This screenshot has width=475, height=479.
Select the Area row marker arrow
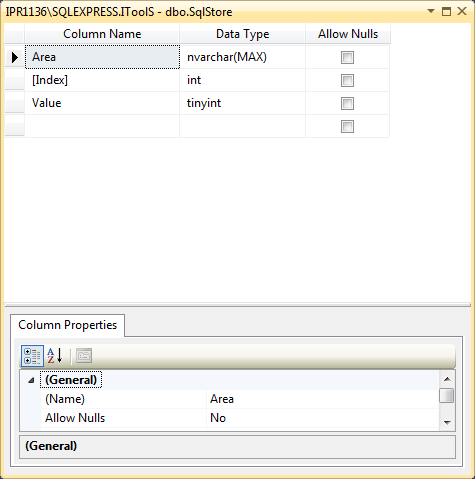(x=14, y=57)
